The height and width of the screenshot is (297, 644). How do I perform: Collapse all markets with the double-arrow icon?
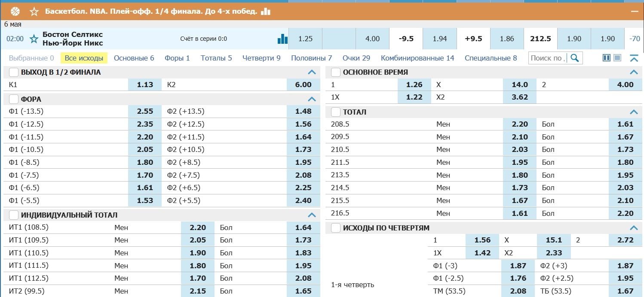634,58
